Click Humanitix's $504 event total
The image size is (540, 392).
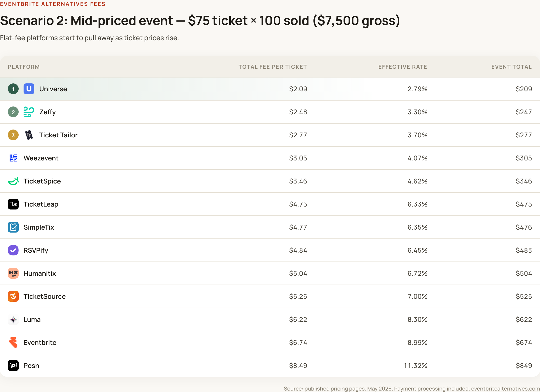[x=524, y=273]
